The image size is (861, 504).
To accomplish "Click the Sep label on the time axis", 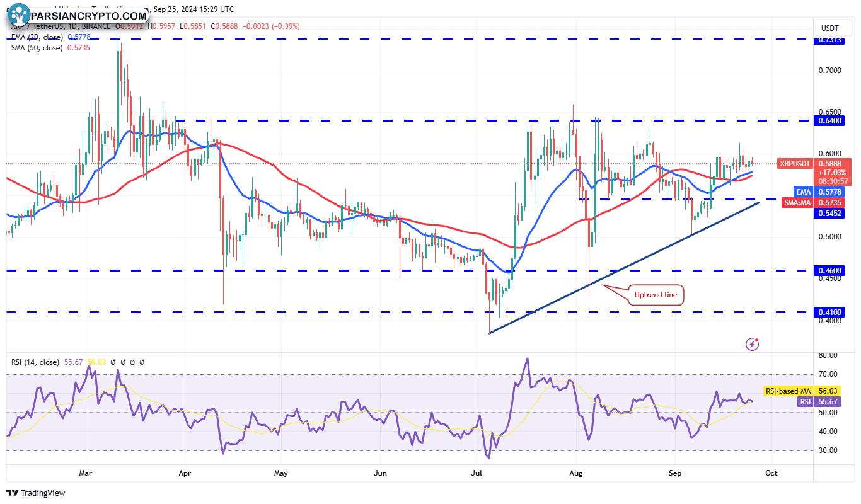I will pos(675,472).
